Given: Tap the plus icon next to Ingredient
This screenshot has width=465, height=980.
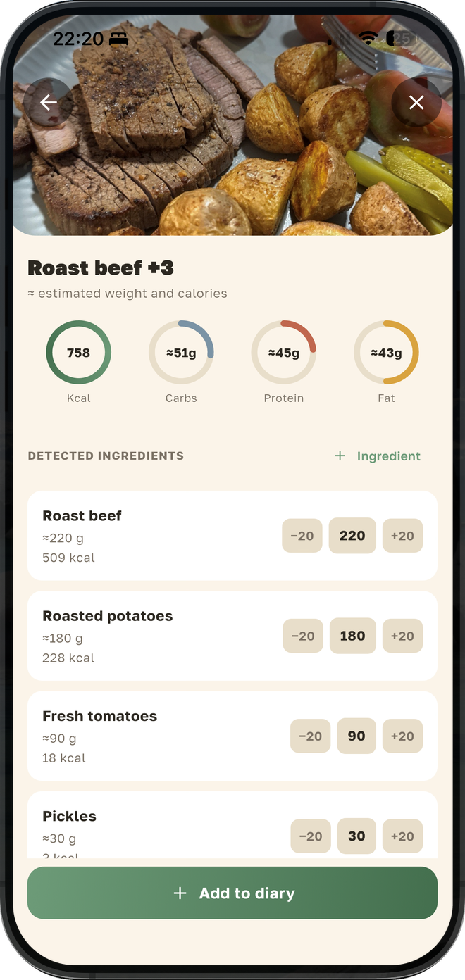Looking at the screenshot, I should pyautogui.click(x=340, y=456).
